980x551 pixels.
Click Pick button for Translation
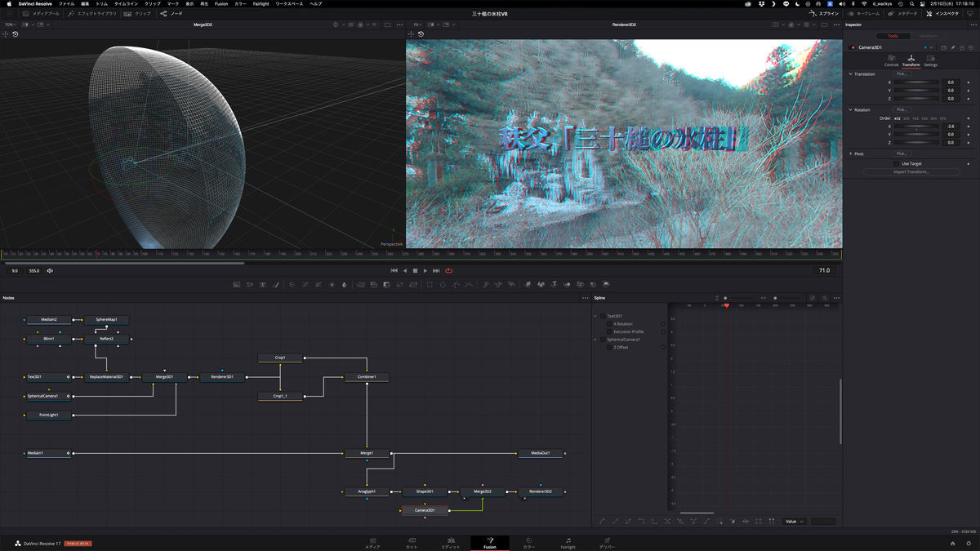coord(902,74)
